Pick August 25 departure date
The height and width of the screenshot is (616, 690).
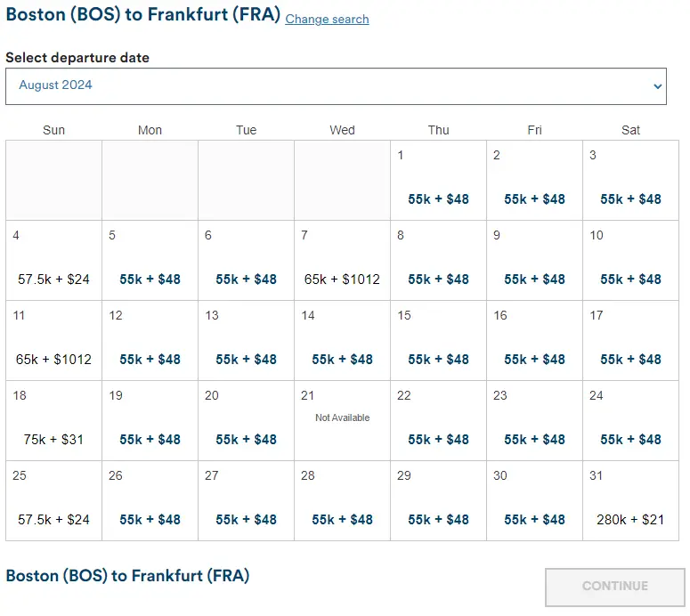[53, 519]
